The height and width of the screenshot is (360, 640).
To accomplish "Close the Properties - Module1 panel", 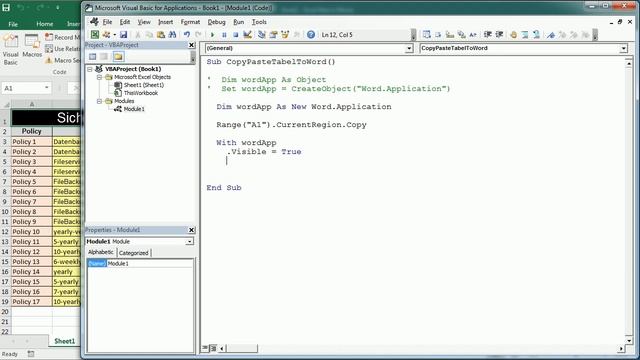I will tap(191, 230).
